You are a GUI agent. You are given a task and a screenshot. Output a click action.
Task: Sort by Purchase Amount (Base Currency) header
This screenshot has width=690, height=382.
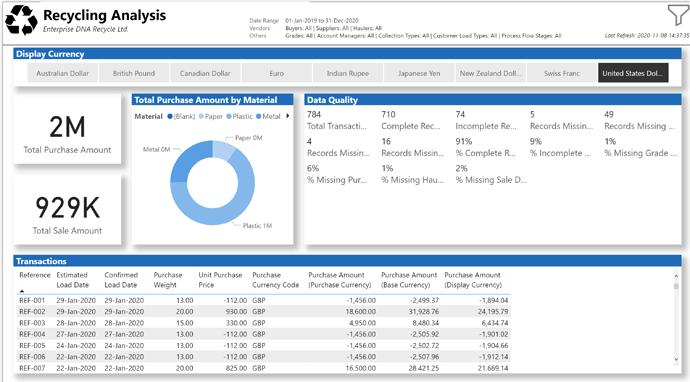[409, 280]
